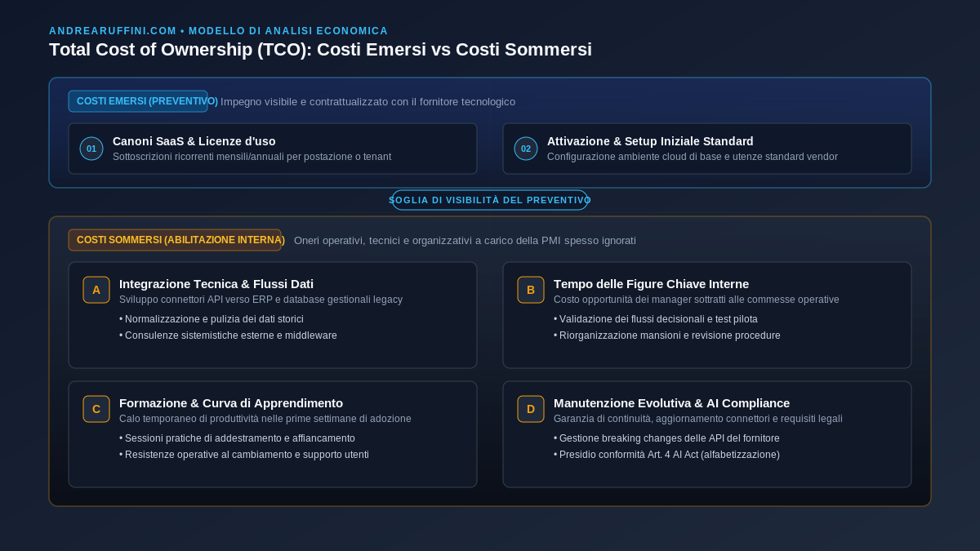Screen dimensions: 980x551
Task: Click the Tempo delle Figure Chiave Interne heading
Action: [x=651, y=284]
